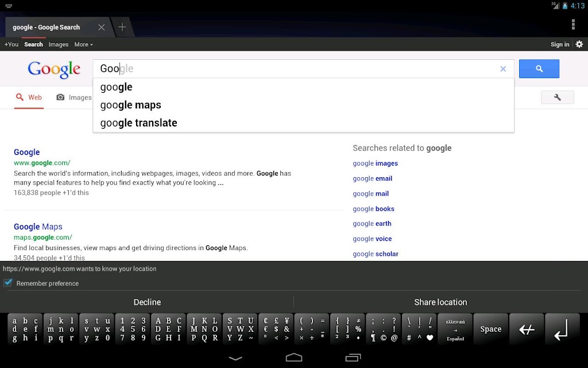Tap the backslash, hash and heart key

pyautogui.click(x=419, y=329)
